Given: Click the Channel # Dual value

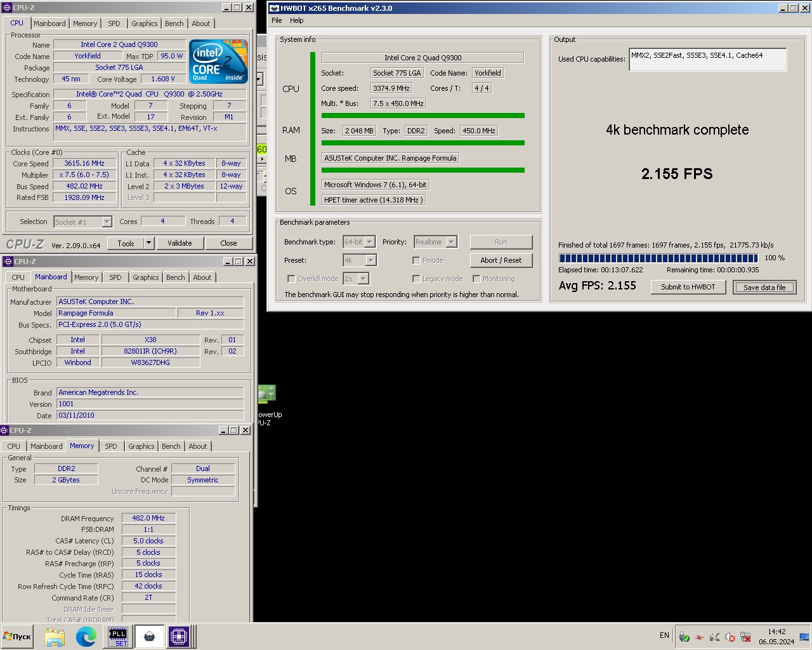Looking at the screenshot, I should coord(203,468).
